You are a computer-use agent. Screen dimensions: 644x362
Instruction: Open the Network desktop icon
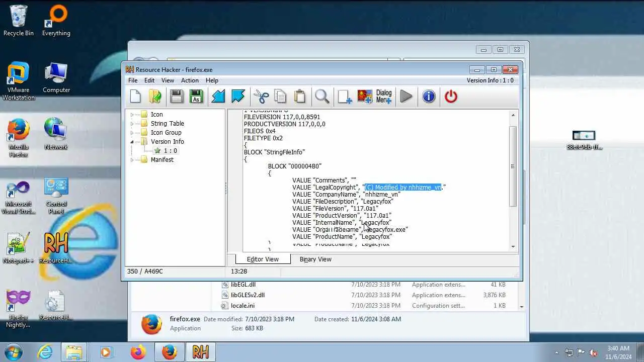click(56, 134)
